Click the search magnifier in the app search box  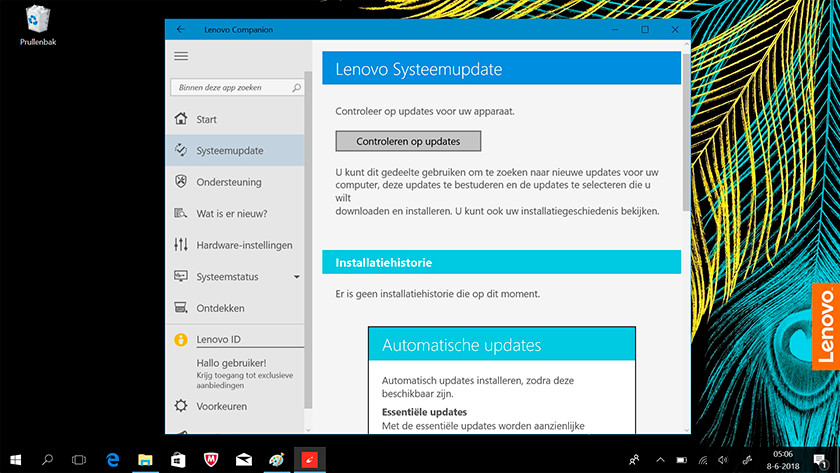click(x=296, y=87)
